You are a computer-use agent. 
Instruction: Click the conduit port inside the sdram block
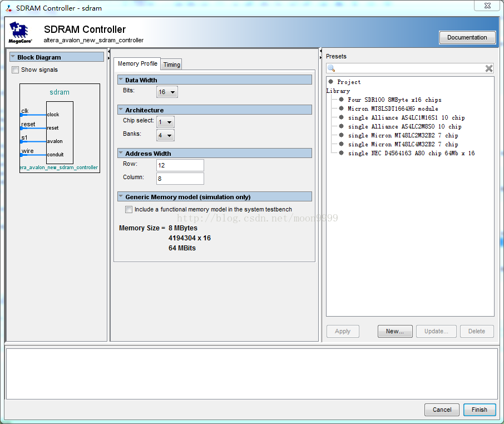[x=55, y=155]
